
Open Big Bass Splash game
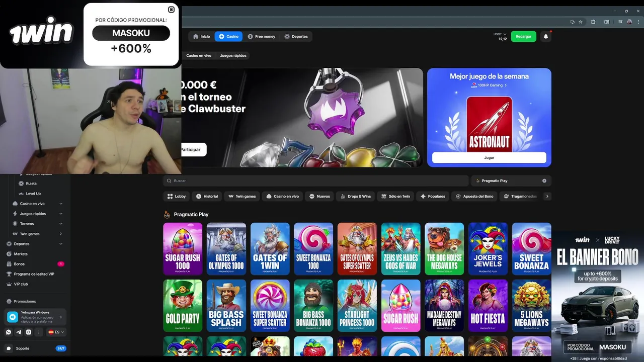[x=226, y=306]
